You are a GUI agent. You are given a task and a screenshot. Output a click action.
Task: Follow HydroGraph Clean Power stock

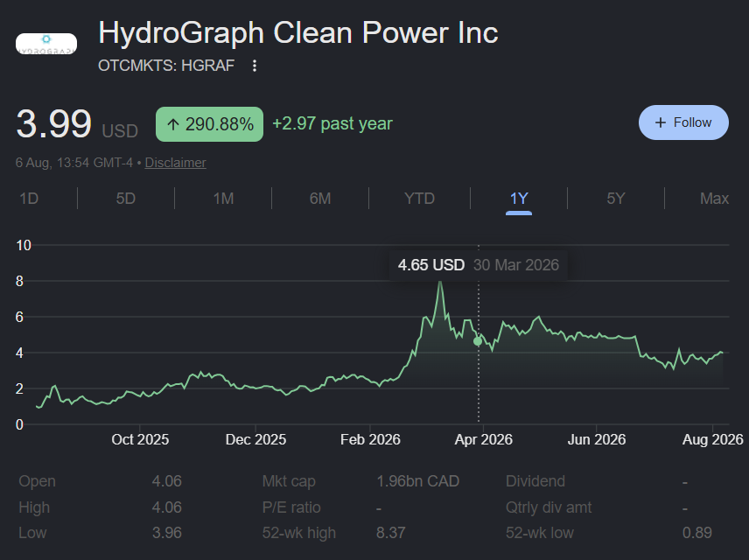683,122
